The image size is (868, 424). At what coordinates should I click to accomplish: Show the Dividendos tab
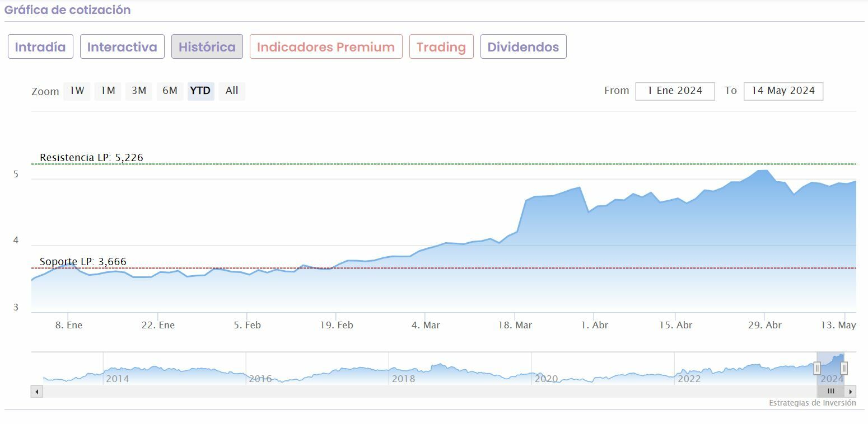click(x=523, y=47)
